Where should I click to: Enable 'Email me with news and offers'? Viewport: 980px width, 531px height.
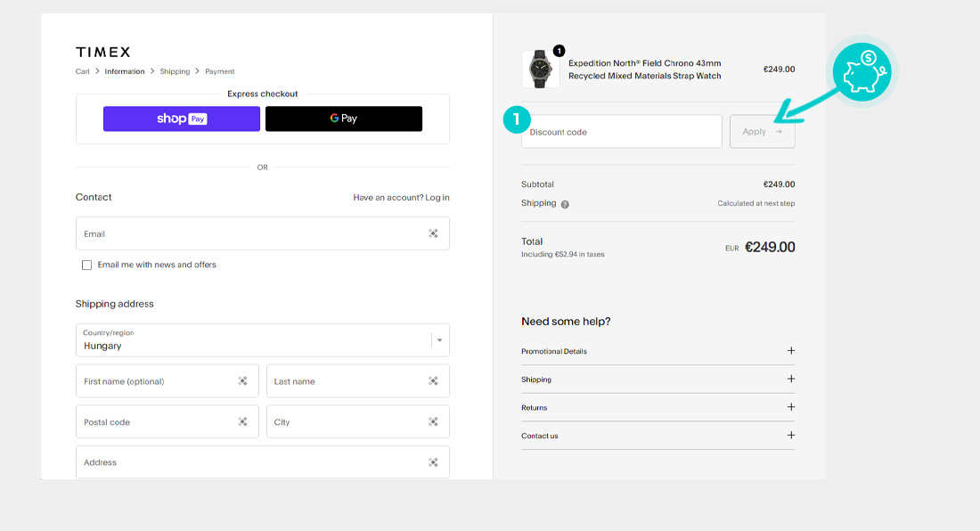[86, 265]
